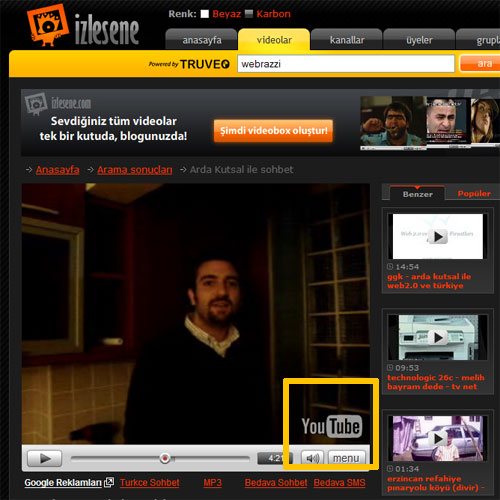Go to Anasayfa breadcrumb link
The width and height of the screenshot is (500, 500).
point(58,170)
